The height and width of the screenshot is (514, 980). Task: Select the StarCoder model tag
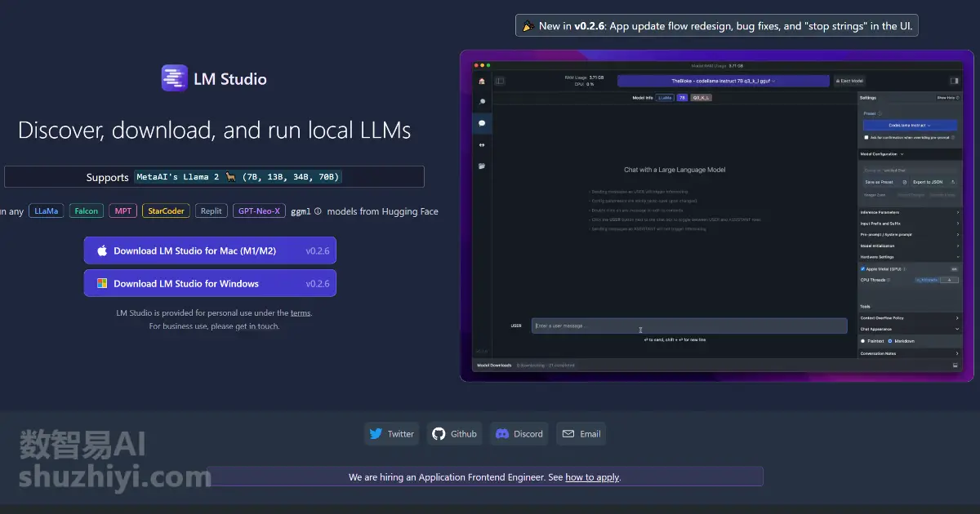(167, 210)
